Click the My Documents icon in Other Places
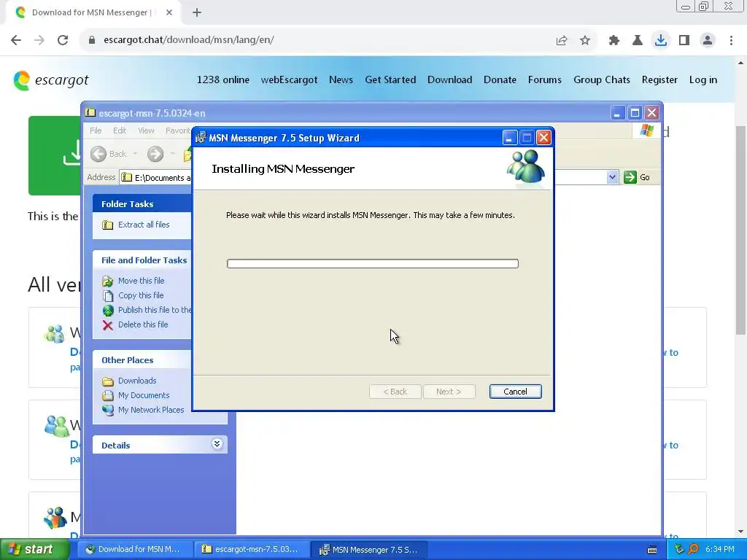The height and width of the screenshot is (560, 747). [108, 396]
